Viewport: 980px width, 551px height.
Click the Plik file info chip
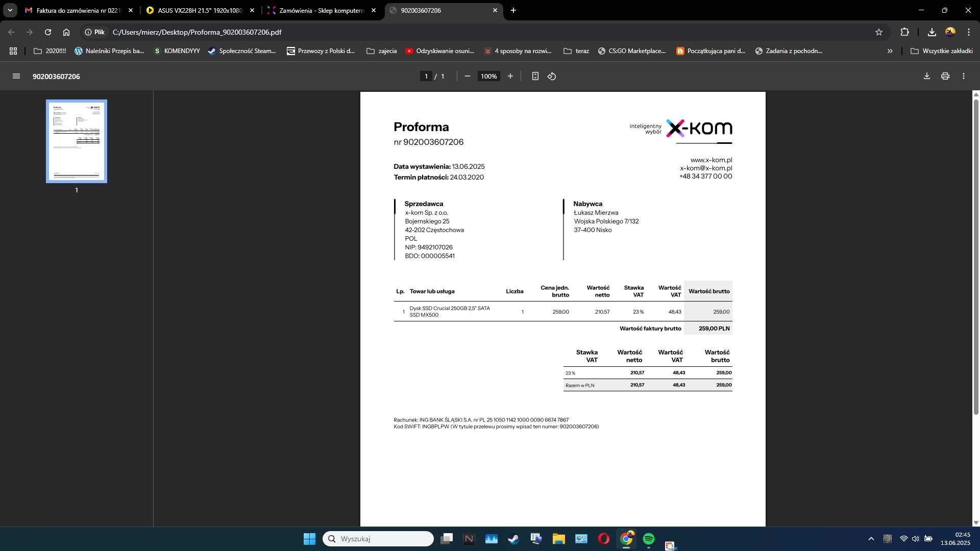click(x=95, y=32)
